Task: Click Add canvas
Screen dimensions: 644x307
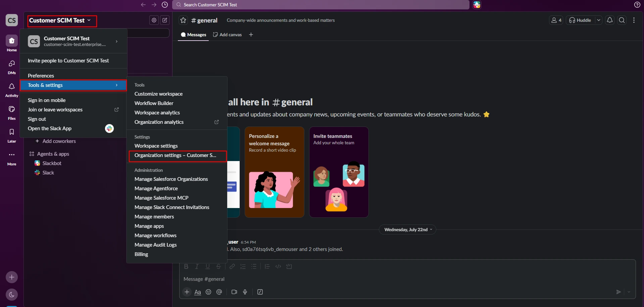Action: tap(227, 35)
